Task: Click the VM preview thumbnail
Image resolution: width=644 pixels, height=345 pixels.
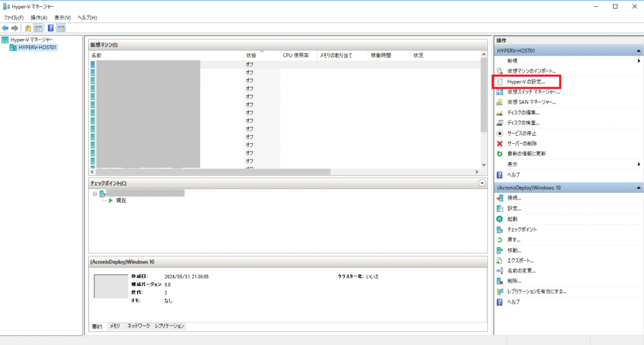Action: click(111, 287)
